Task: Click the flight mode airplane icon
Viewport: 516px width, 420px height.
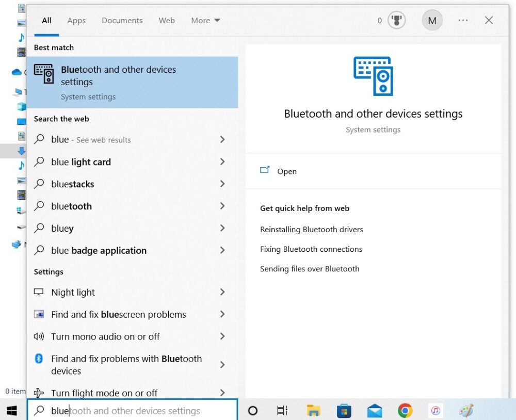Action: click(x=39, y=393)
